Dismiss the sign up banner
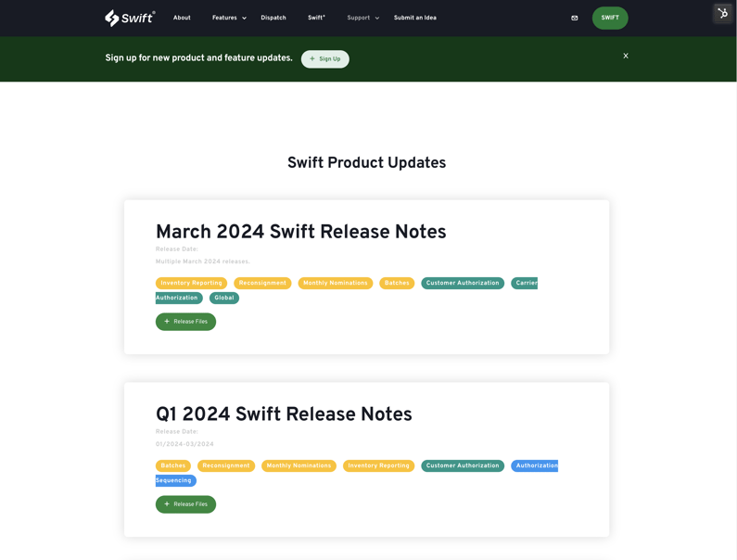The height and width of the screenshot is (560, 737). point(626,56)
